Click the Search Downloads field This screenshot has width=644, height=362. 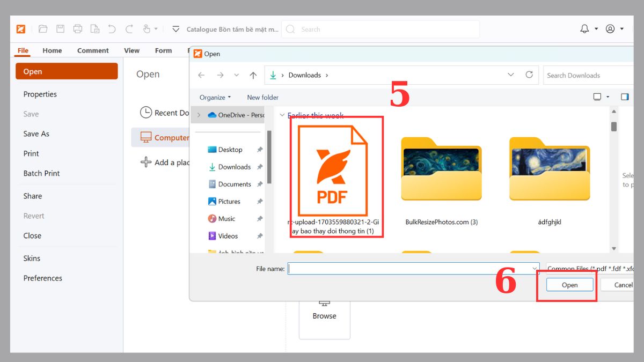[588, 75]
